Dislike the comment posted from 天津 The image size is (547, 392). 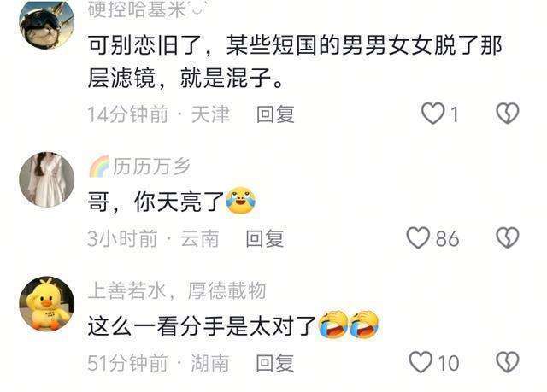(x=508, y=114)
